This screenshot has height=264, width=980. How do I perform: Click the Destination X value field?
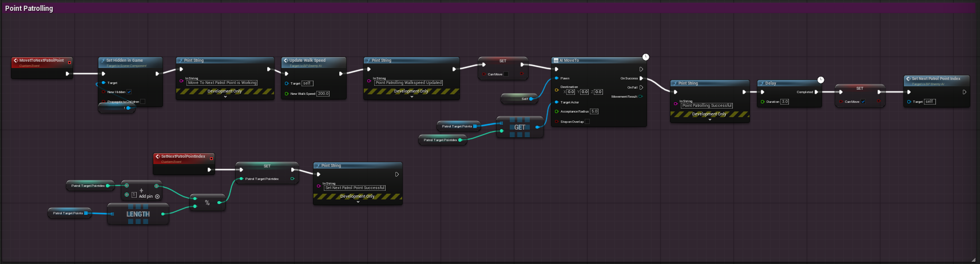(571, 91)
